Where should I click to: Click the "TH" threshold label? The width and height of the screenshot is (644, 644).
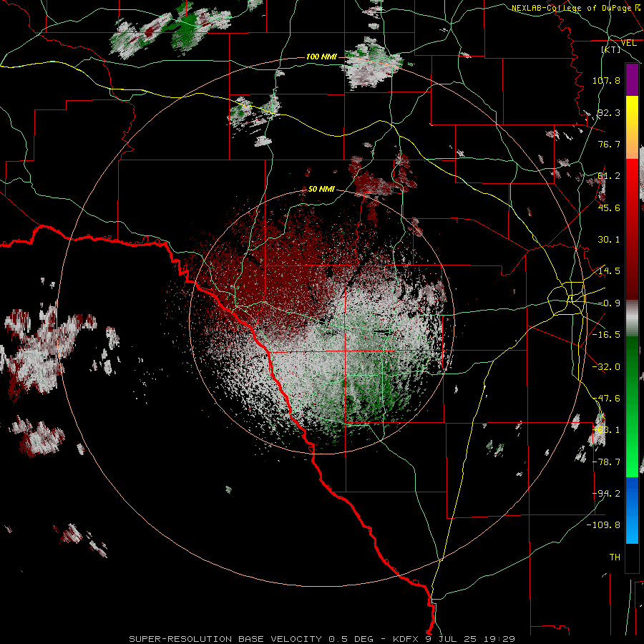click(615, 557)
